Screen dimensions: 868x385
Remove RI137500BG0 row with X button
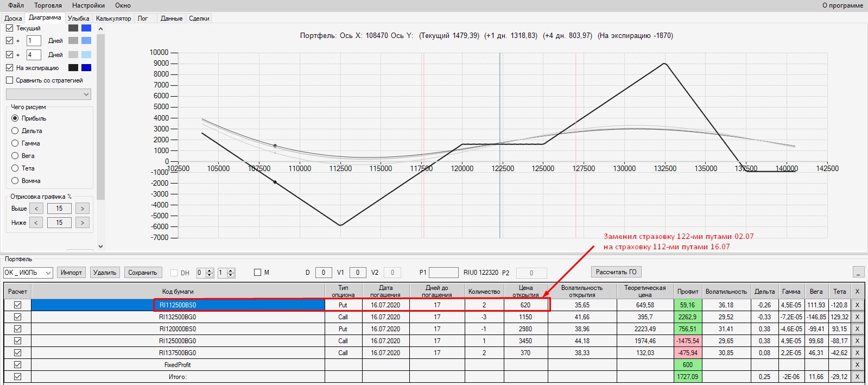coord(857,353)
